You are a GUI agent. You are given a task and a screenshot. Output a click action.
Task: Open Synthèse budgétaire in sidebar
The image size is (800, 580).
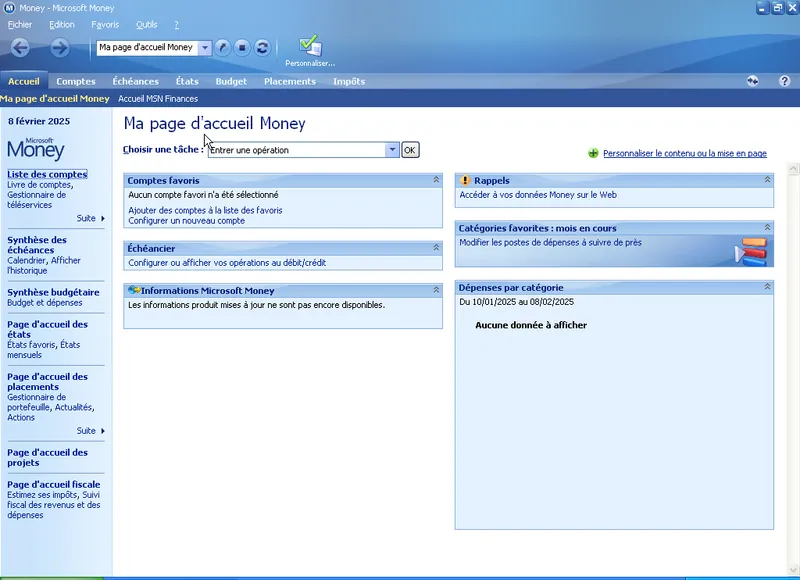click(54, 292)
